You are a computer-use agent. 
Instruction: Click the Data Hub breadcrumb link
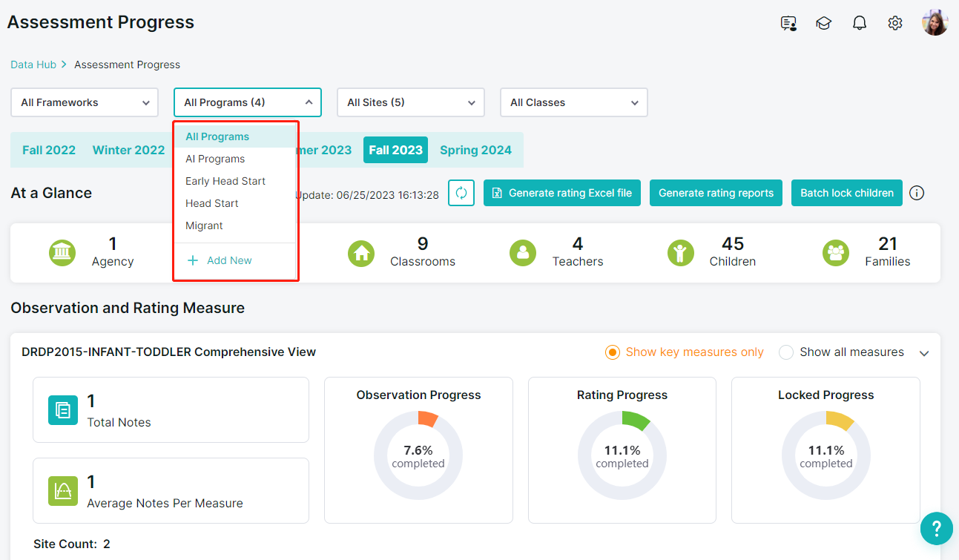click(33, 65)
